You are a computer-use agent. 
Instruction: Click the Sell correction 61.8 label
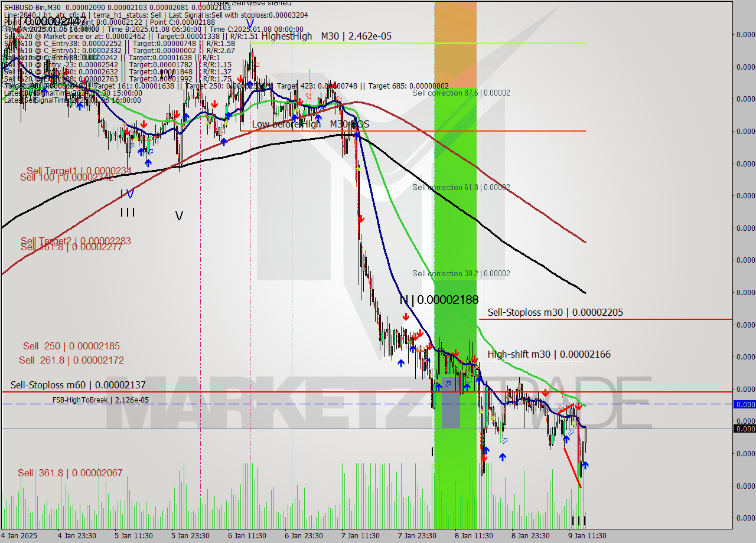coord(461,188)
